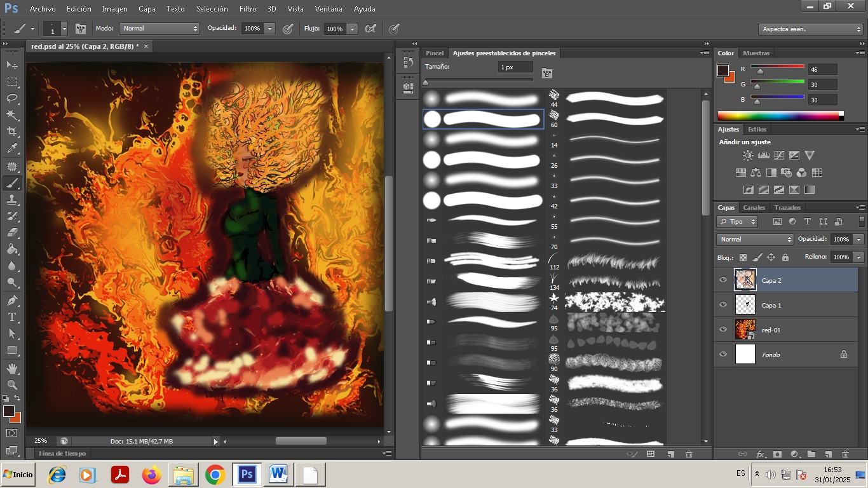The width and height of the screenshot is (868, 488).
Task: Add a Brightness/Contrast adjustment
Action: tap(748, 155)
